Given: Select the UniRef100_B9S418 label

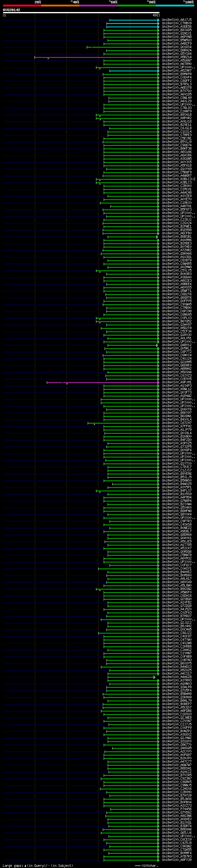Looking at the screenshot, I should point(177,115).
